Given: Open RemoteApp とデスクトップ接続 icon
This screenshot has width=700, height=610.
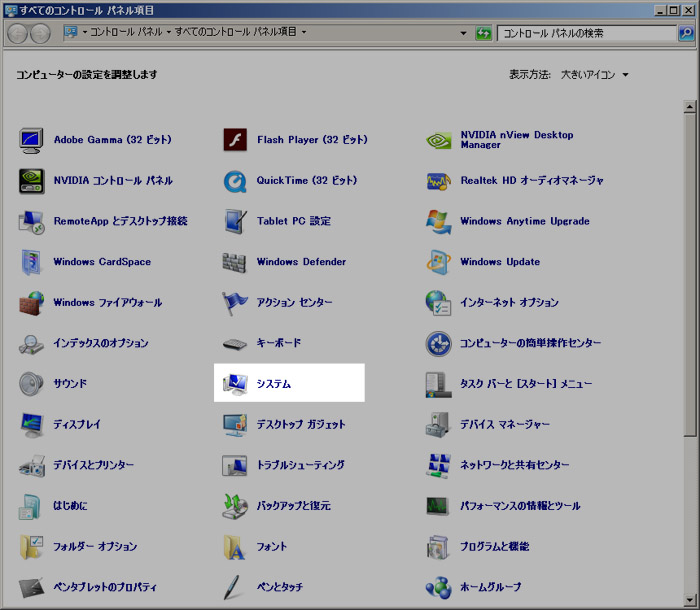Looking at the screenshot, I should tap(31, 222).
